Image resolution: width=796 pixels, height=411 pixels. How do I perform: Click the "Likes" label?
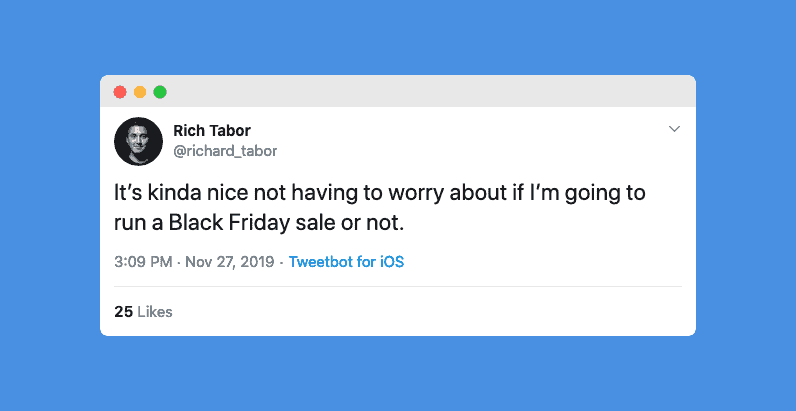(155, 312)
